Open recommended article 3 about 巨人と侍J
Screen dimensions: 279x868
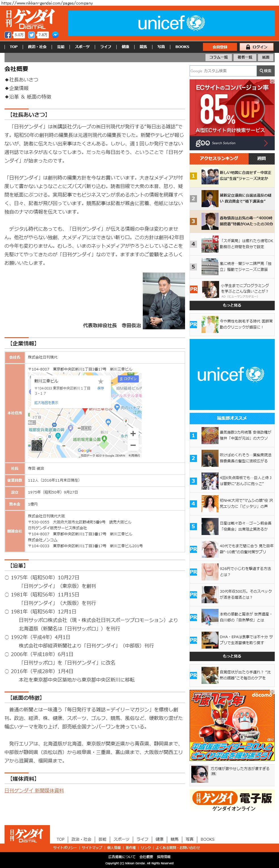(232, 481)
